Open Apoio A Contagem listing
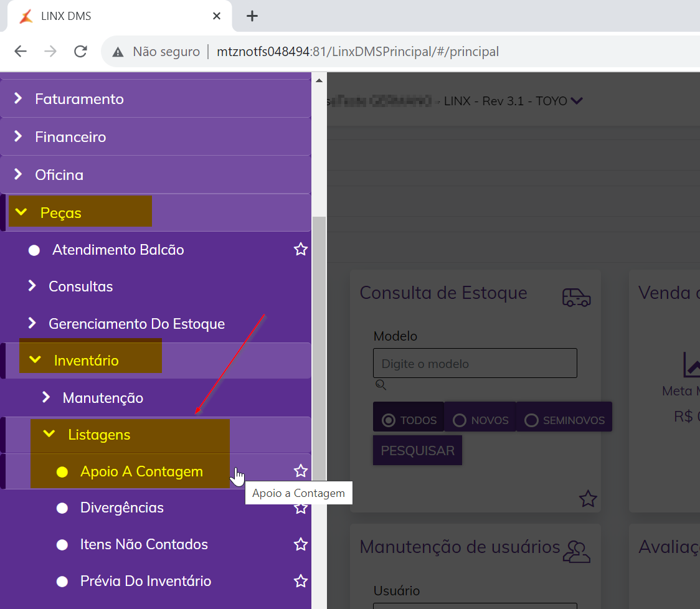 click(141, 471)
